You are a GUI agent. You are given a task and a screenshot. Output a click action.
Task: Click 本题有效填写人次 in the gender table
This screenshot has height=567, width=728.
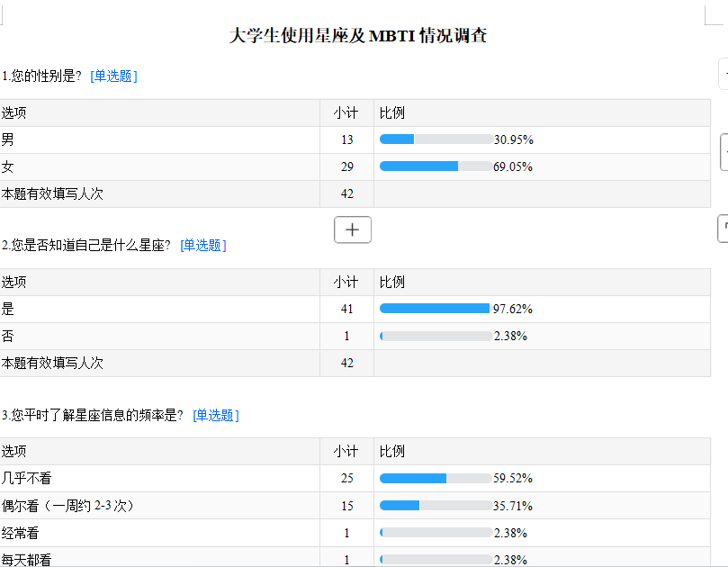coord(52,193)
